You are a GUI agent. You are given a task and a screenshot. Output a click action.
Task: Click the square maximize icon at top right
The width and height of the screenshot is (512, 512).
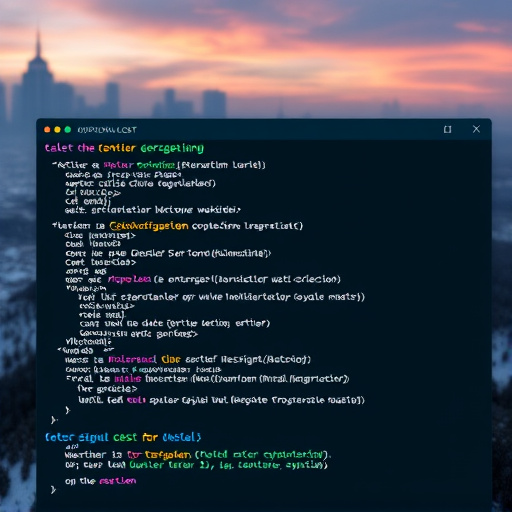(x=447, y=129)
